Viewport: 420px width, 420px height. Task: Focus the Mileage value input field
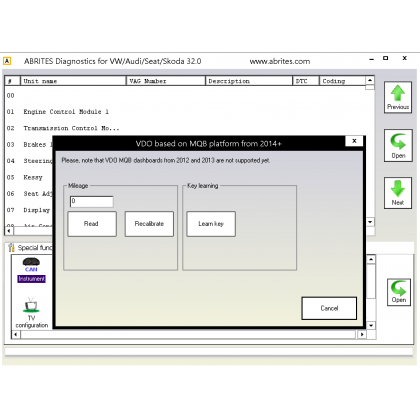point(92,201)
